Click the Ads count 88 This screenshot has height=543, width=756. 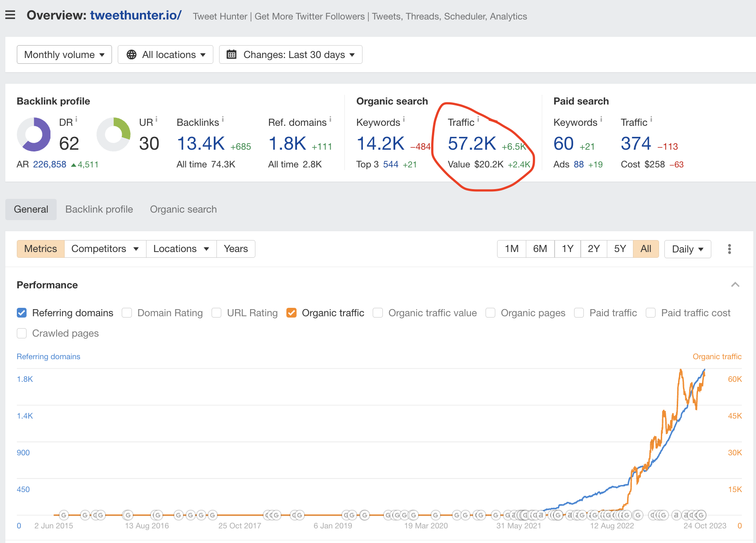click(579, 164)
